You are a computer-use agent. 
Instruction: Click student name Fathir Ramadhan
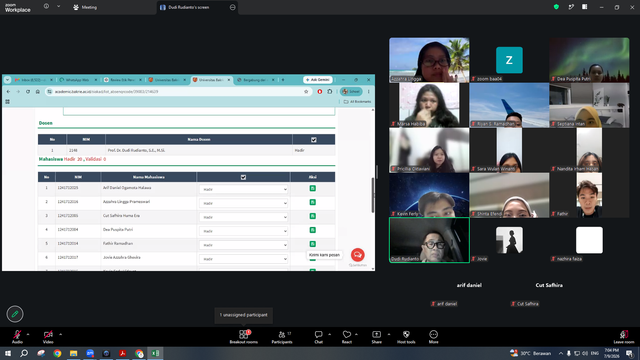[x=118, y=244]
